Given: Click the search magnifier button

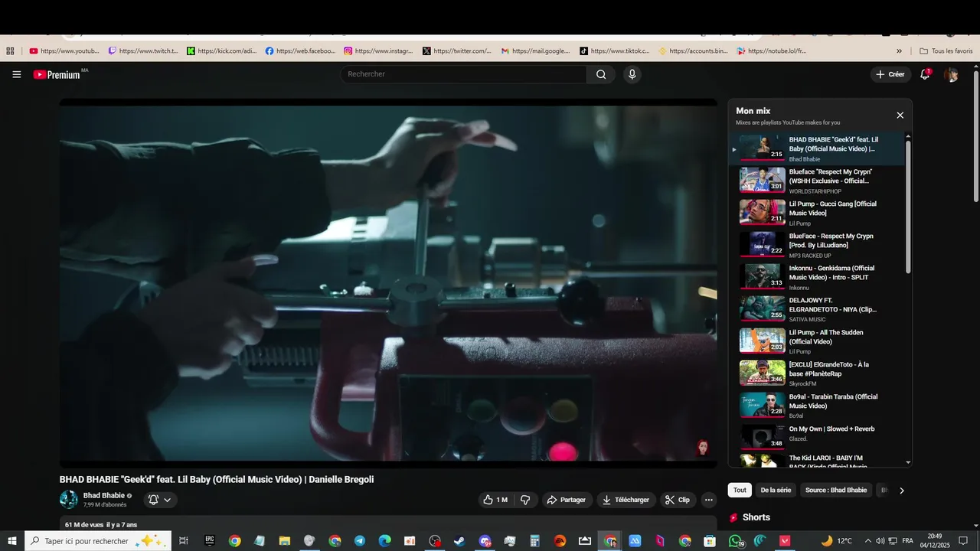Looking at the screenshot, I should pyautogui.click(x=601, y=74).
